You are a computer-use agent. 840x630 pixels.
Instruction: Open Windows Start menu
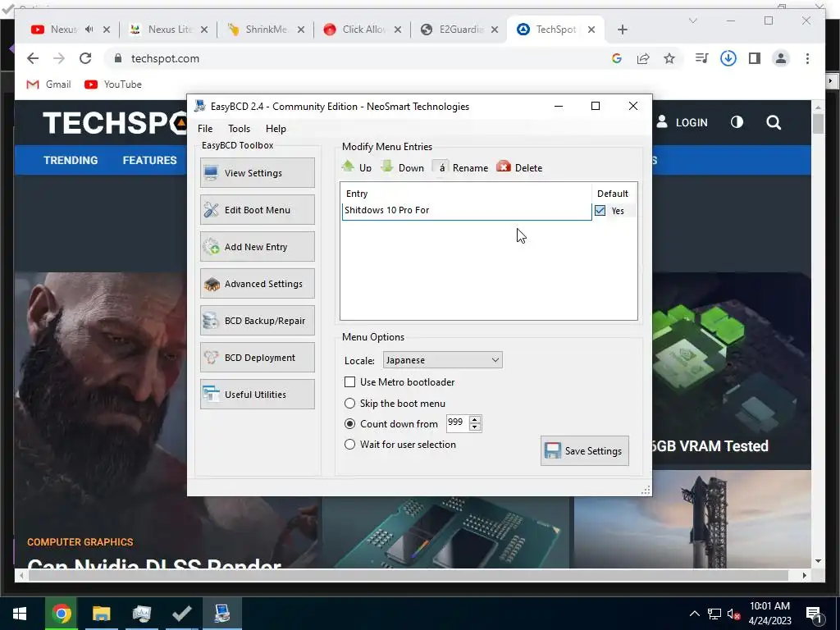pos(20,614)
